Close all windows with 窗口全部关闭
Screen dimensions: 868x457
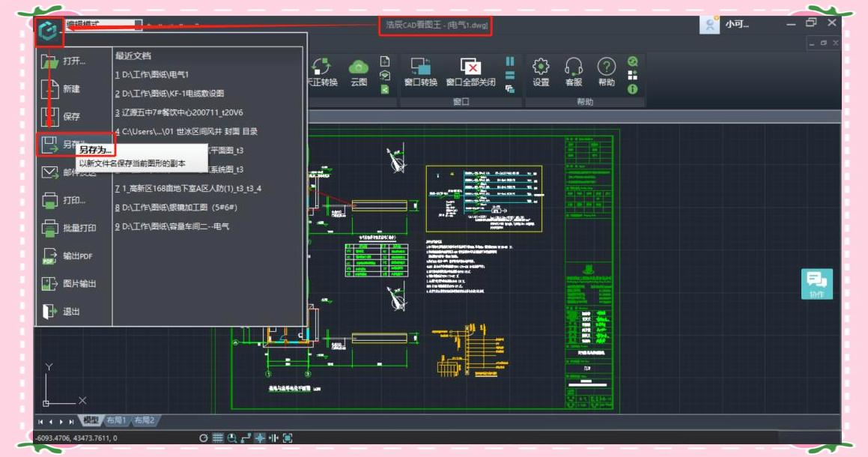pos(470,70)
